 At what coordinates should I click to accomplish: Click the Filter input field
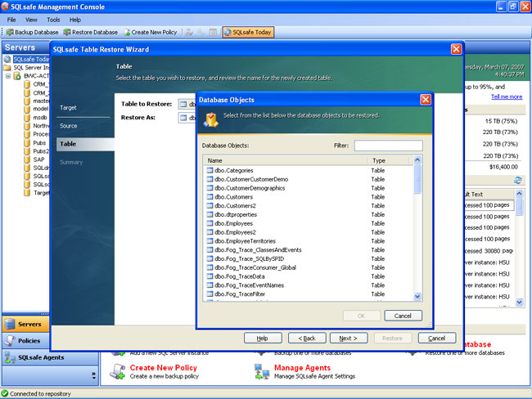[389, 146]
